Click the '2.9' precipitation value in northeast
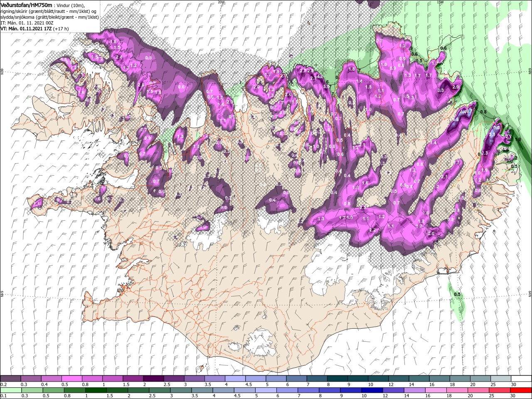The width and height of the screenshot is (532, 399). click(455, 87)
